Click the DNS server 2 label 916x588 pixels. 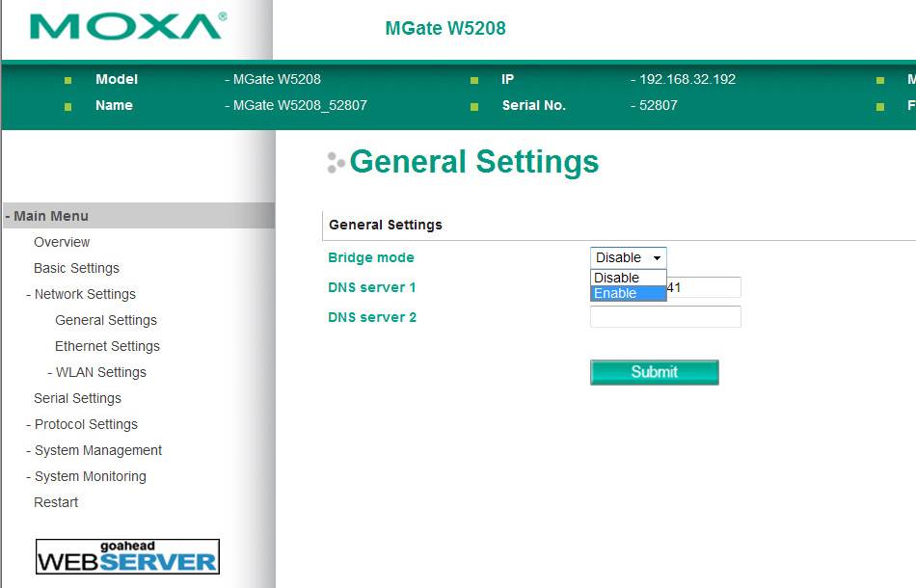pyautogui.click(x=372, y=317)
